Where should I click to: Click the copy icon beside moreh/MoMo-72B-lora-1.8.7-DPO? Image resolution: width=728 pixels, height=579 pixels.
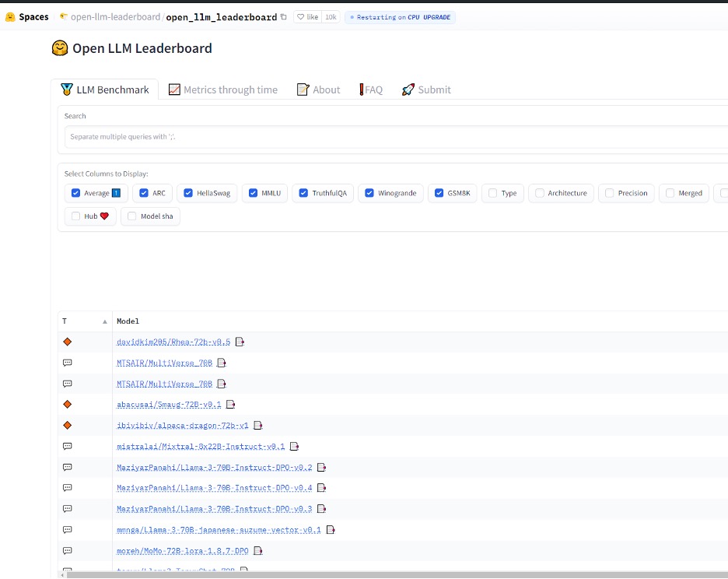pyautogui.click(x=258, y=551)
